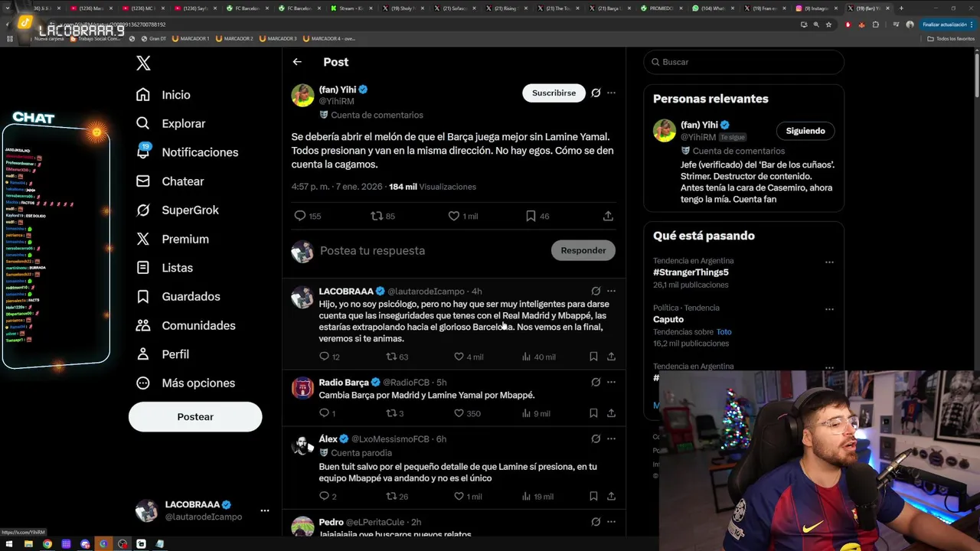Go back with the Post arrow
This screenshot has width=980, height=551.
coord(297,62)
